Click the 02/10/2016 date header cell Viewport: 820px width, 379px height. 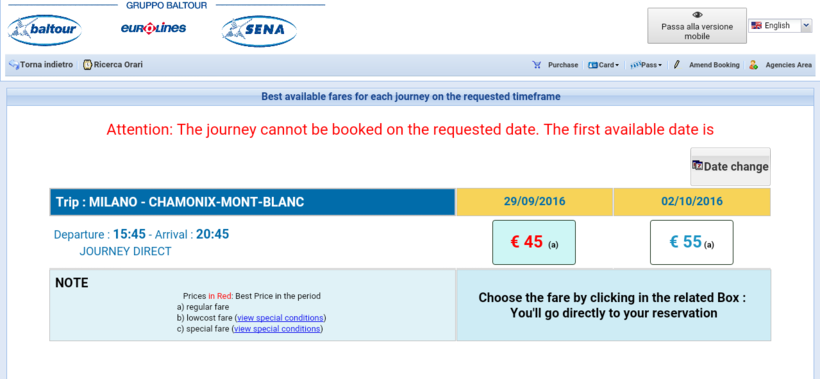click(692, 202)
